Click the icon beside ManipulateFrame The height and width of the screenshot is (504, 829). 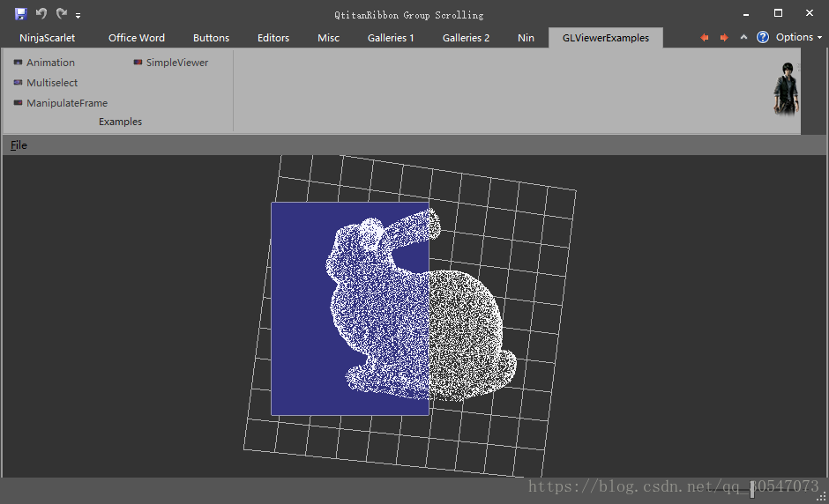click(18, 102)
